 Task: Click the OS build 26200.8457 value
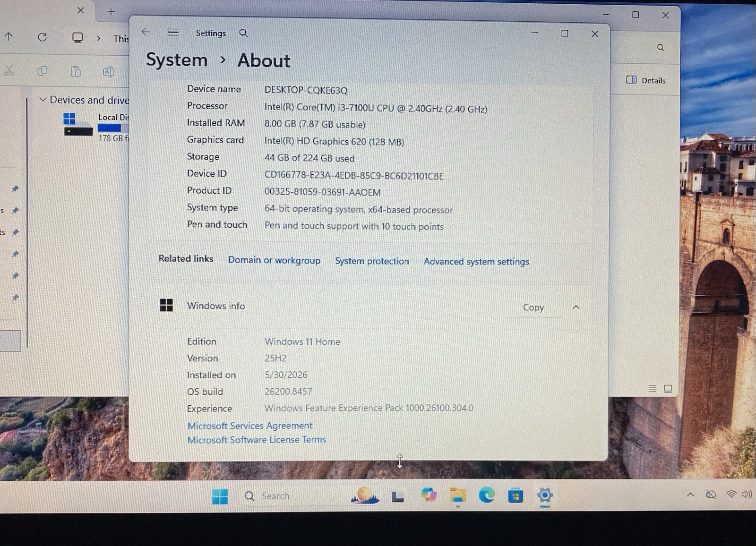click(288, 392)
